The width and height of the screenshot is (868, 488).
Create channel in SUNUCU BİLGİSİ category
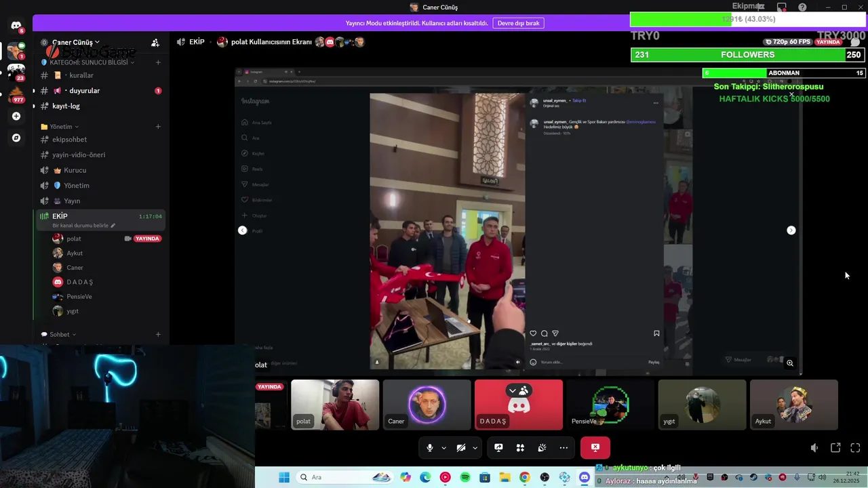pos(158,62)
